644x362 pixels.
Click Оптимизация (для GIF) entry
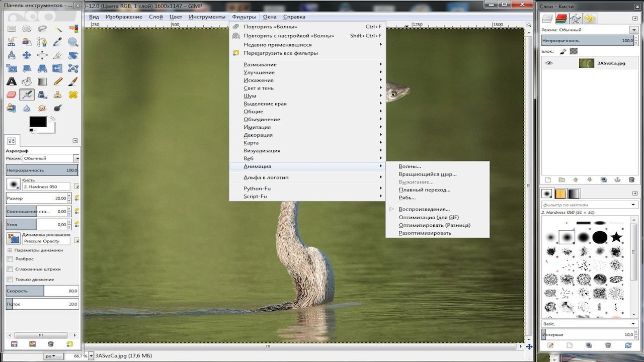pos(429,217)
